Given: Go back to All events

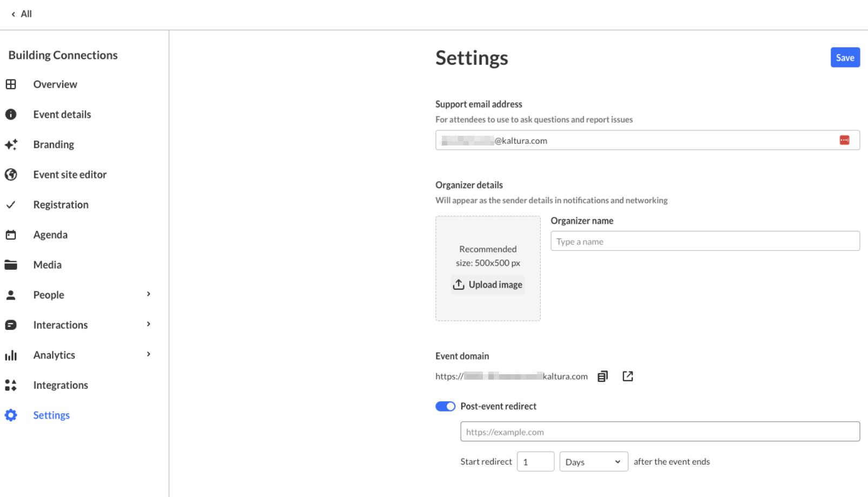Looking at the screenshot, I should [22, 14].
